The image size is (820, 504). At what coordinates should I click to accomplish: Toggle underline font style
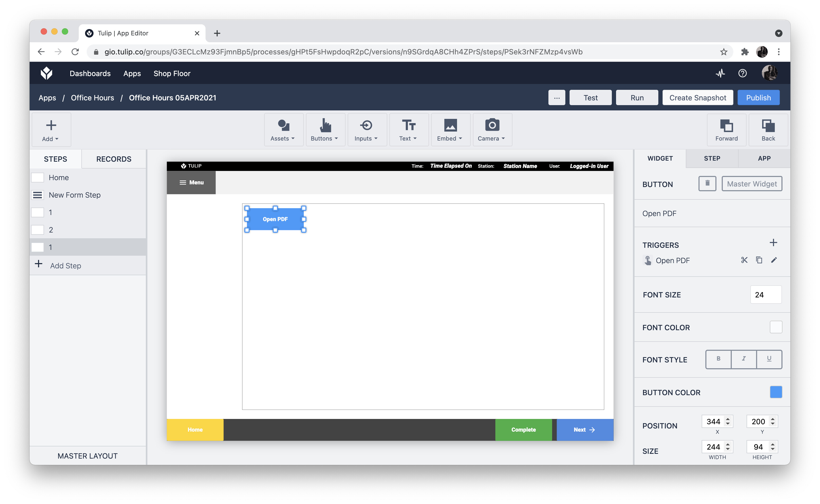[x=769, y=359]
